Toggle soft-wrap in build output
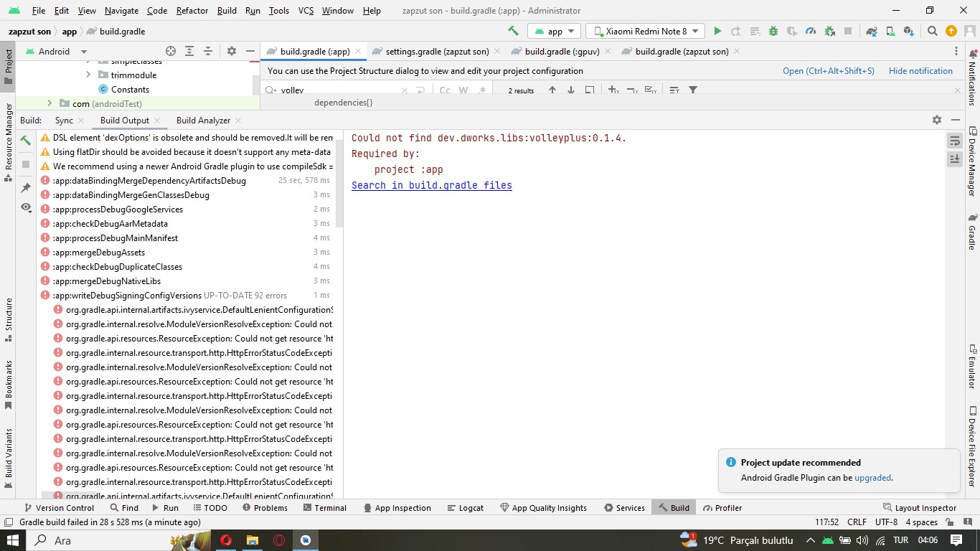Viewport: 980px width, 551px height. tap(955, 141)
